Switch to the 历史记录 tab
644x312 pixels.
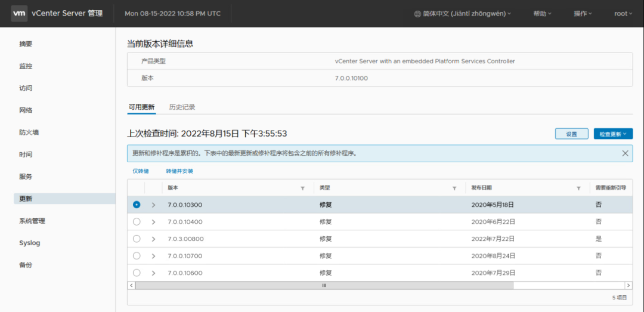tap(182, 107)
